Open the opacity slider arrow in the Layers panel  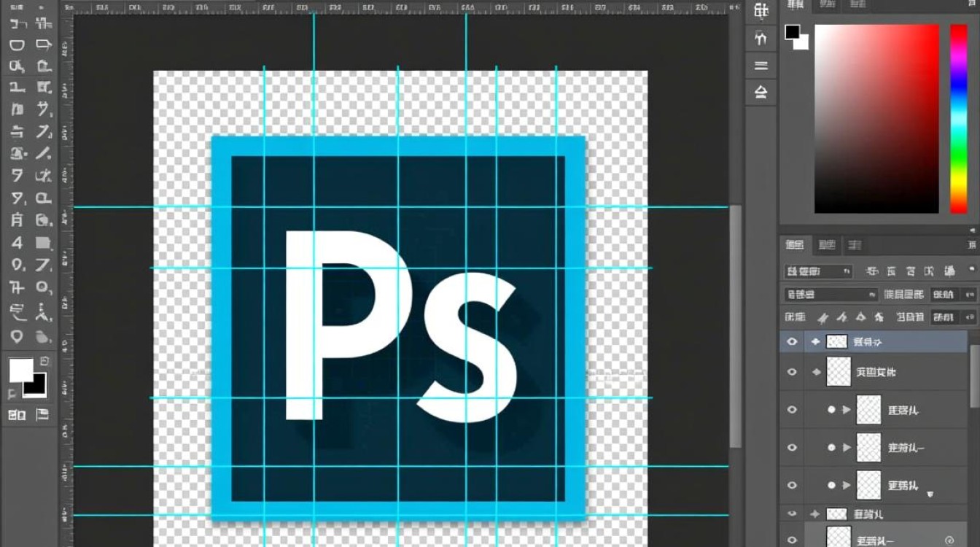969,295
